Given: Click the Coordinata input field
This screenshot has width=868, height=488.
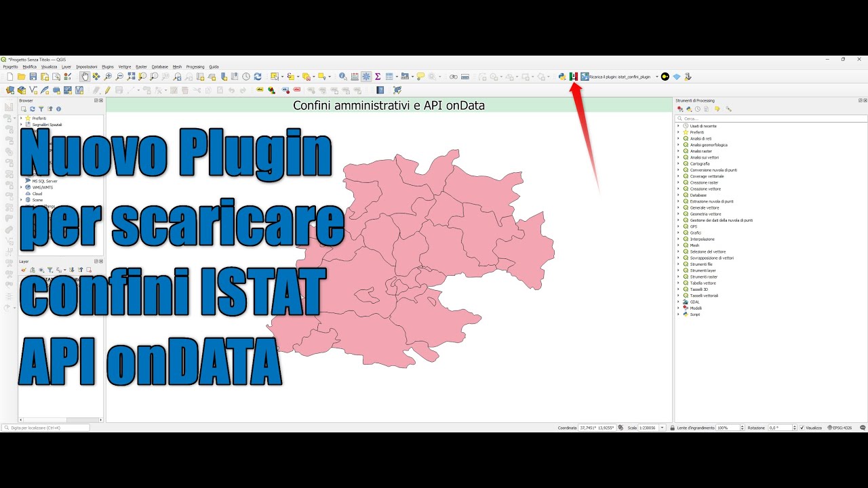Looking at the screenshot, I should [x=597, y=428].
